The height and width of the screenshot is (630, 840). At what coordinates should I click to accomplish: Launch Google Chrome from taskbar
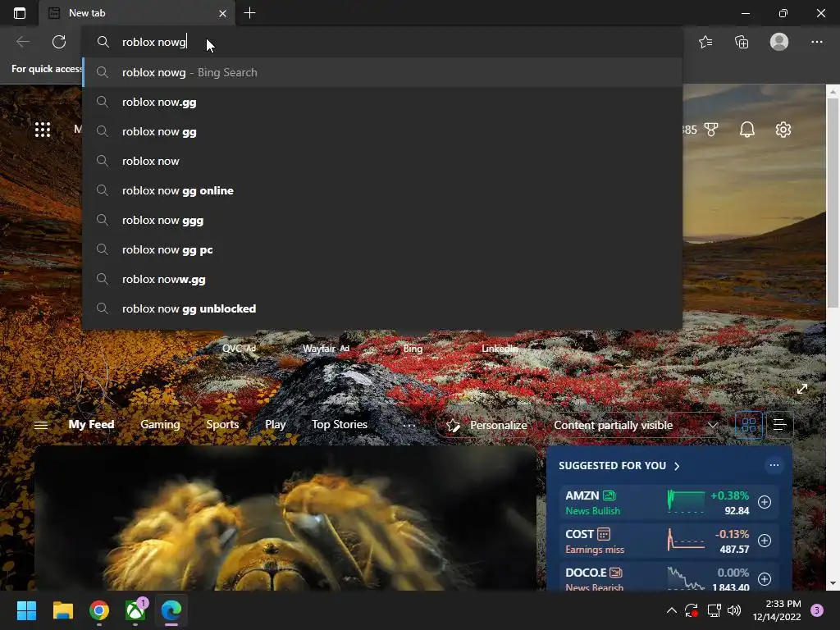click(99, 610)
